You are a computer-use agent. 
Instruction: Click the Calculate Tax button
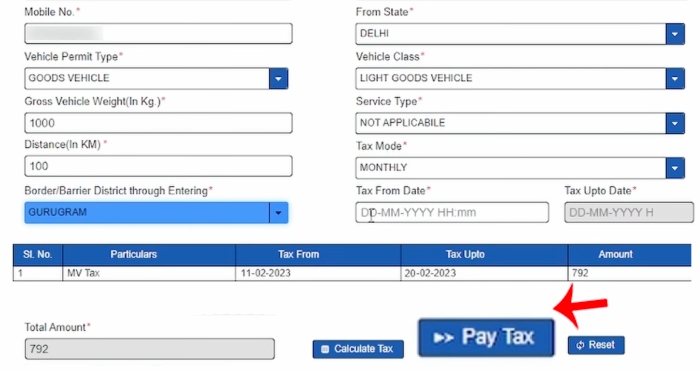[x=358, y=349]
